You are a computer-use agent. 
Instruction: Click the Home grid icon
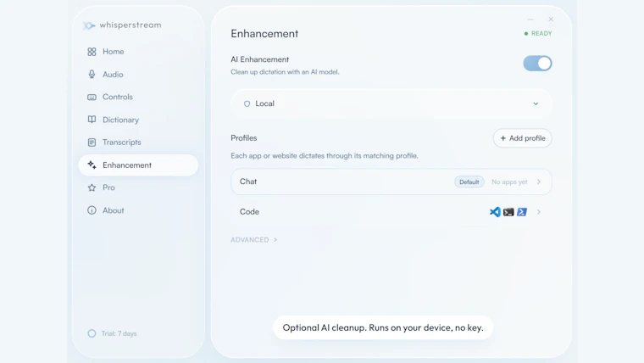point(92,52)
